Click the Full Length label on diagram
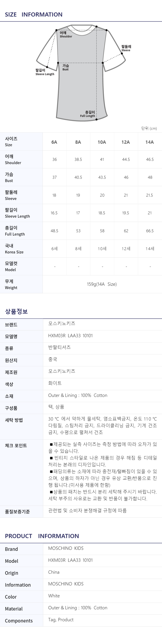The image size is (162, 644). coord(88,114)
